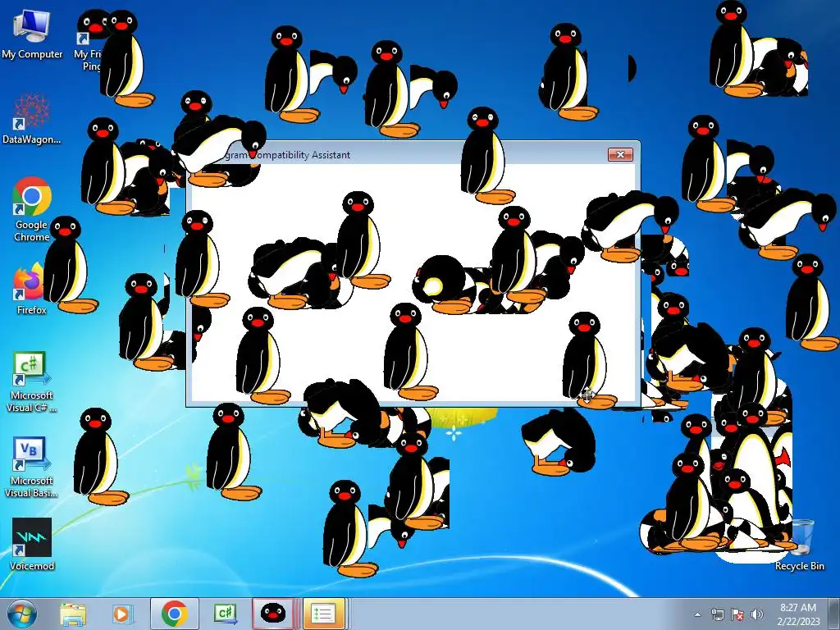
Task: Click the Program Compatibility Assistant title bar
Action: pyautogui.click(x=413, y=155)
